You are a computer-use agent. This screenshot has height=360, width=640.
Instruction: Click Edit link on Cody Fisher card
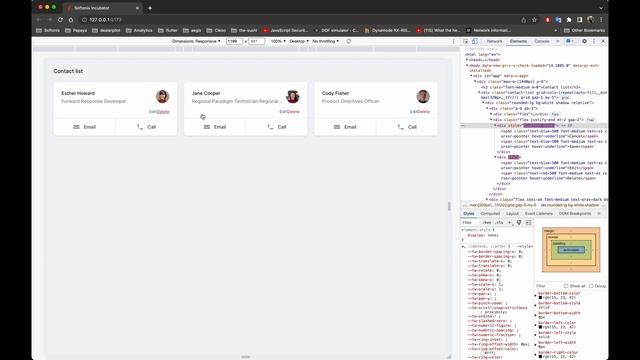pos(413,111)
